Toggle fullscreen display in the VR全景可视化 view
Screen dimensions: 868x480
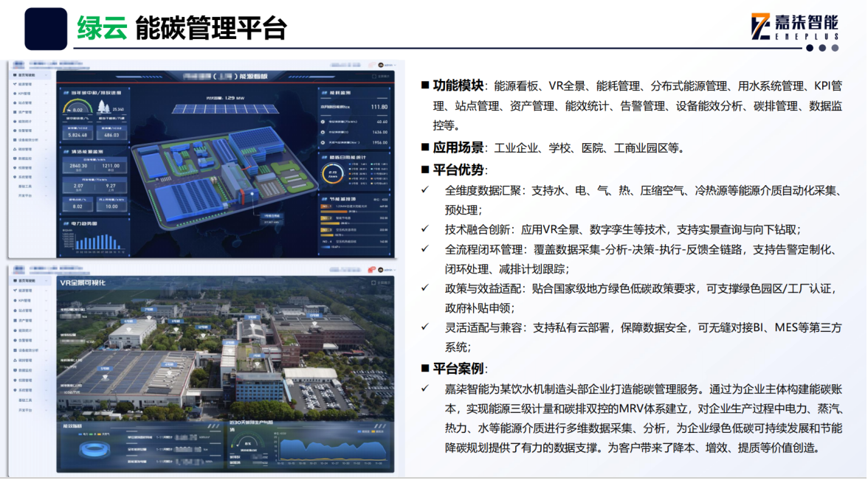click(x=376, y=281)
